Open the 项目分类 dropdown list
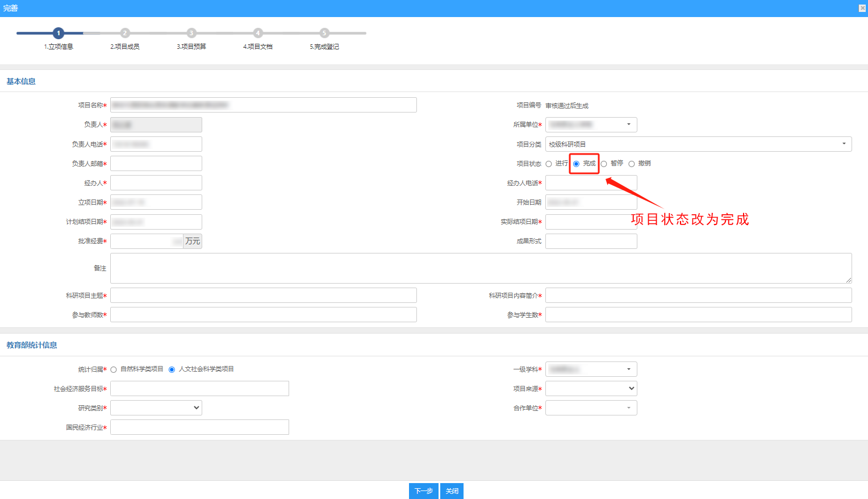Viewport: 868px width, 499px height. [x=698, y=144]
